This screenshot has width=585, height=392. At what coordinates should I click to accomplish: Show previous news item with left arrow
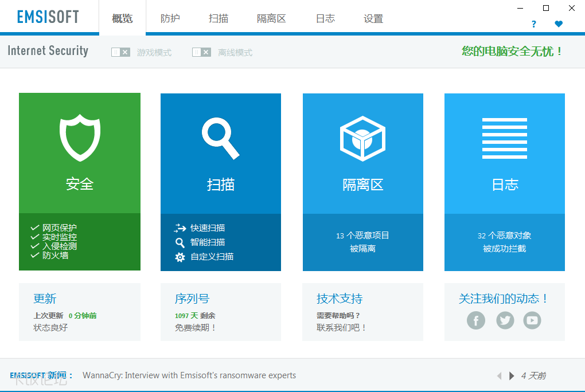tap(499, 375)
